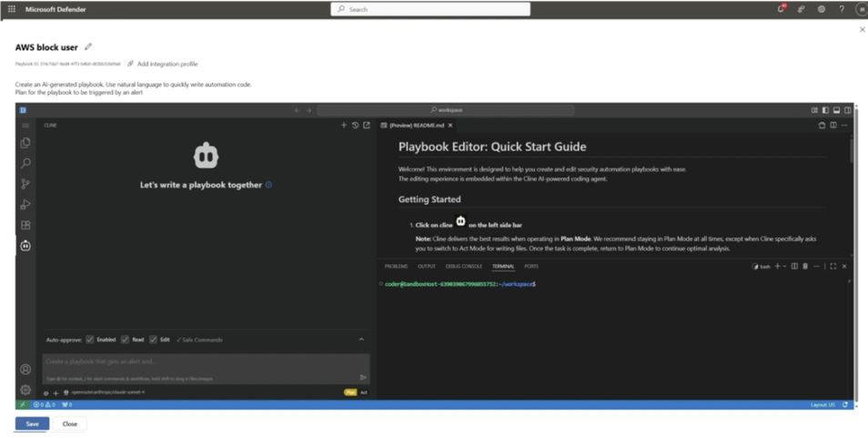
Task: Edit the AWS block user playbook name
Action: coord(88,47)
